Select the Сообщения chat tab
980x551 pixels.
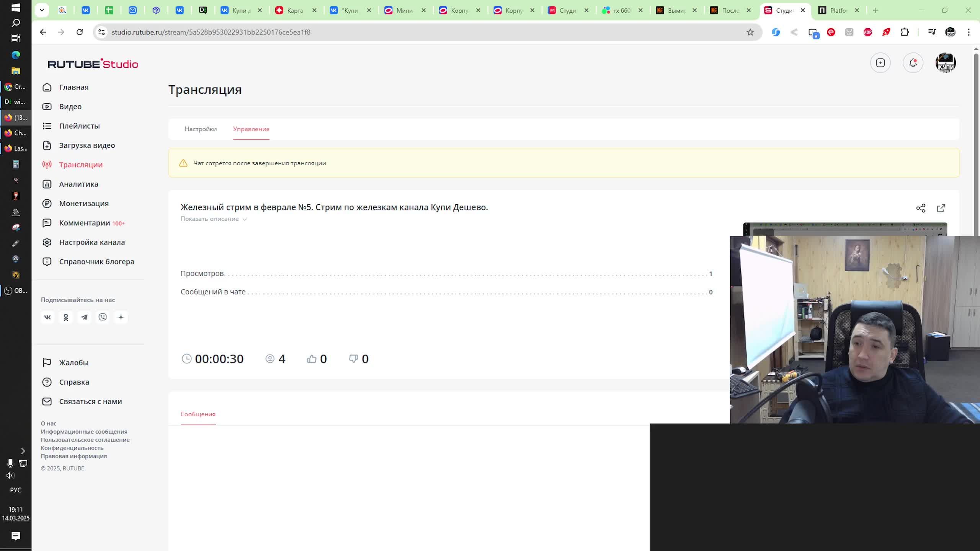pos(198,414)
